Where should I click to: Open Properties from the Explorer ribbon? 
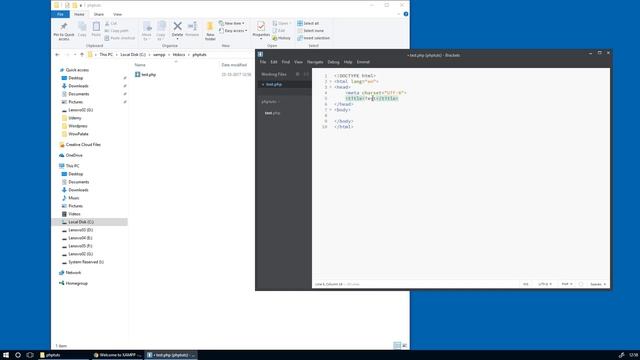click(x=261, y=30)
